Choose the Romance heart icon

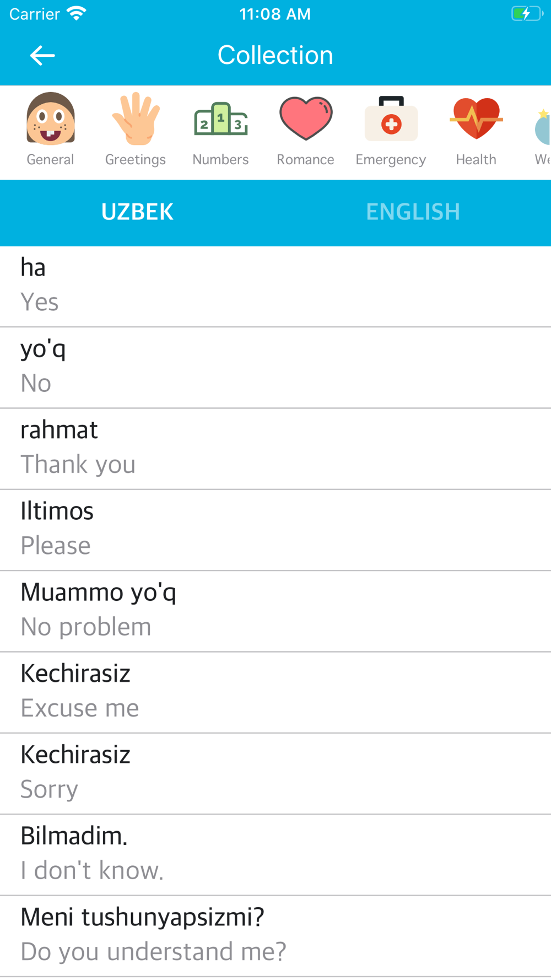(x=306, y=119)
